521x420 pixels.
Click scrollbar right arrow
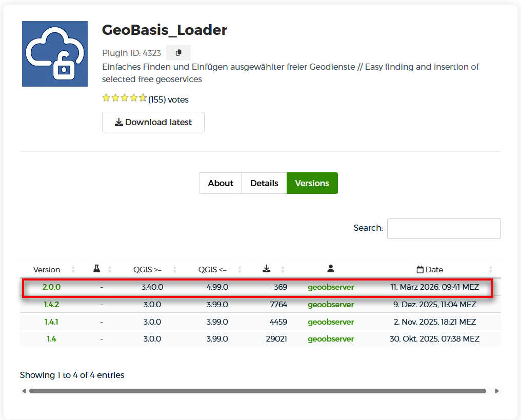coord(496,391)
